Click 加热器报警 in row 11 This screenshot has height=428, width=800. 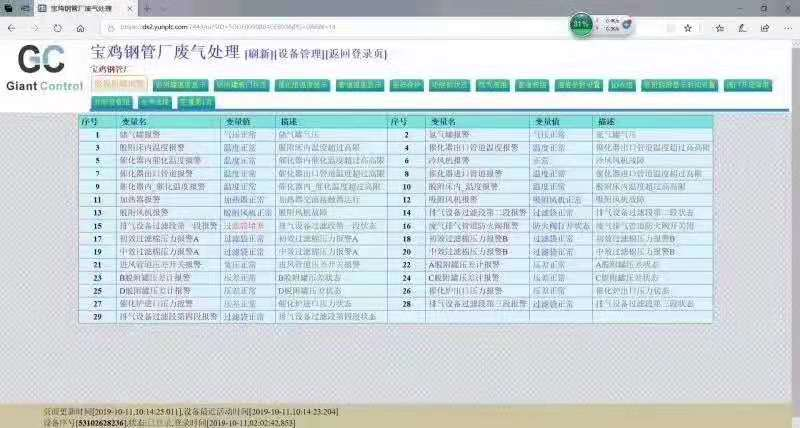pyautogui.click(x=140, y=199)
